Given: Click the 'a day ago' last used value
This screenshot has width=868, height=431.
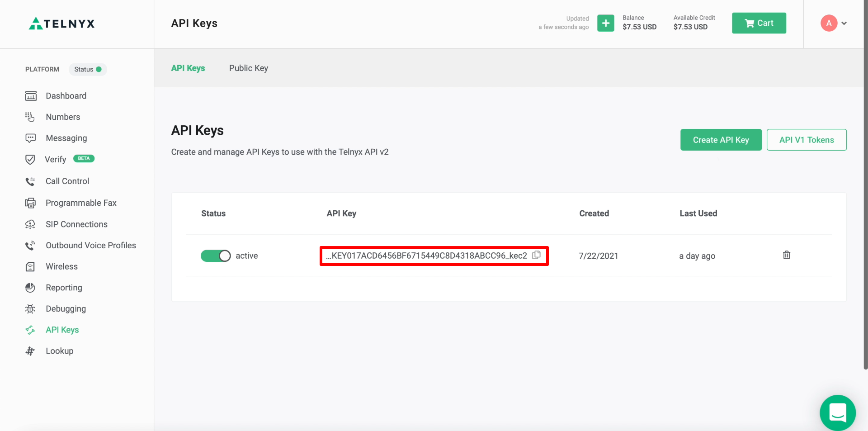Looking at the screenshot, I should tap(697, 256).
